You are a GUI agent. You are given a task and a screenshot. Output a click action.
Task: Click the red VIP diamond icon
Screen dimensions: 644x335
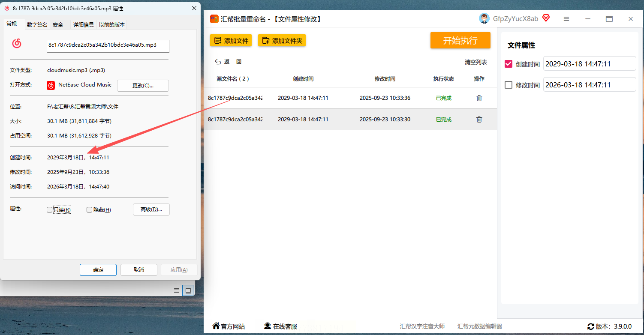pyautogui.click(x=546, y=18)
